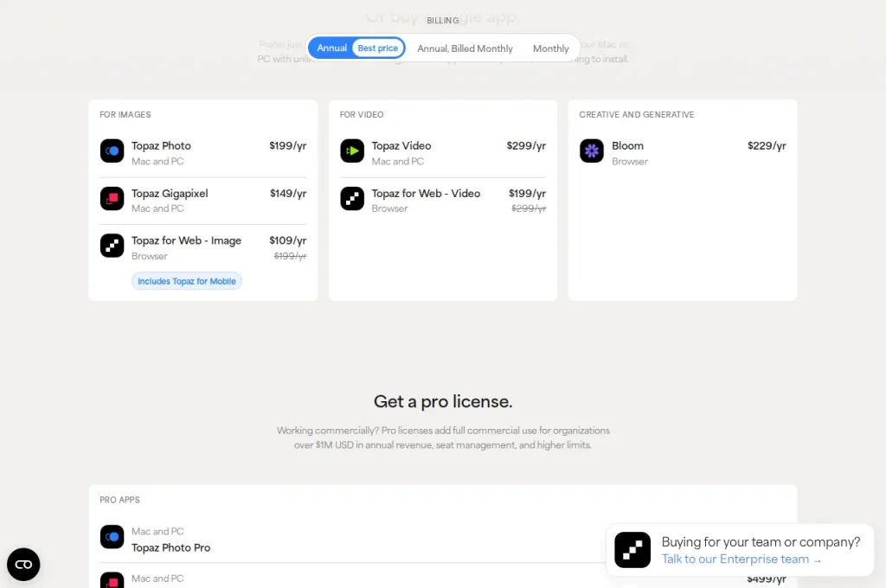This screenshot has height=588, width=886.
Task: Open Talk to our Enterprise team link
Action: coord(741,559)
